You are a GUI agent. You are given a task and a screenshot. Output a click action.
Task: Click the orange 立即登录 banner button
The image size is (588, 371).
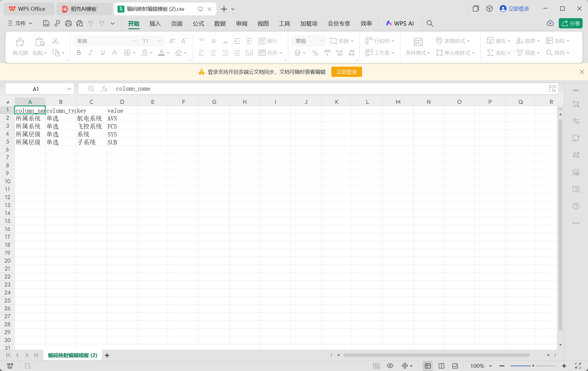(x=346, y=72)
